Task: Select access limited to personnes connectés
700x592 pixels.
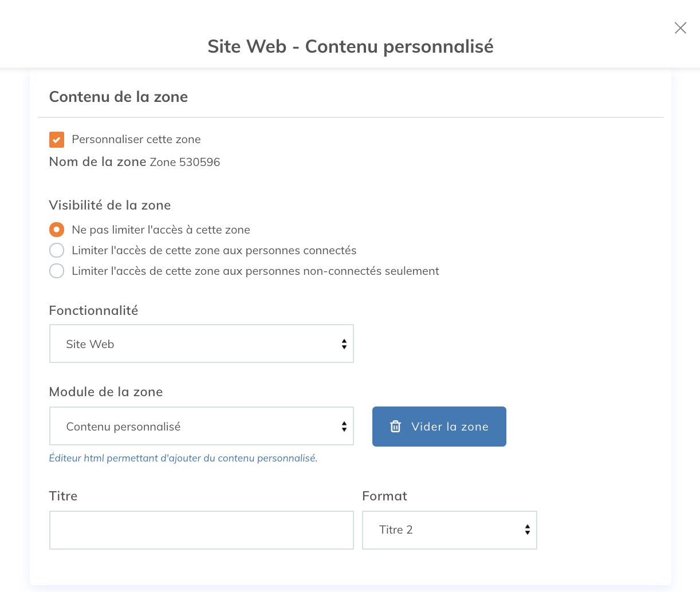Action: 57,250
